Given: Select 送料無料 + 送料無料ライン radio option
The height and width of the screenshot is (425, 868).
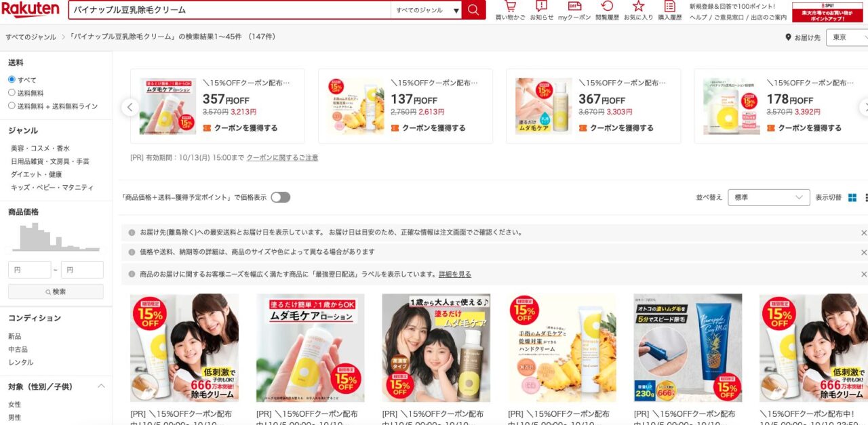Looking at the screenshot, I should tap(12, 106).
